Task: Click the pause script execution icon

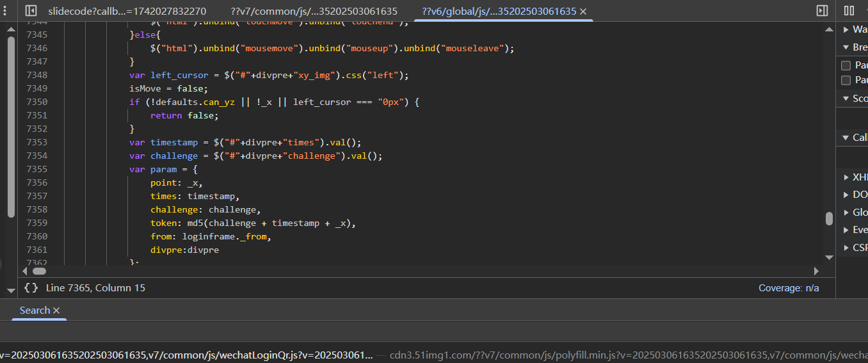Action: 849,11
